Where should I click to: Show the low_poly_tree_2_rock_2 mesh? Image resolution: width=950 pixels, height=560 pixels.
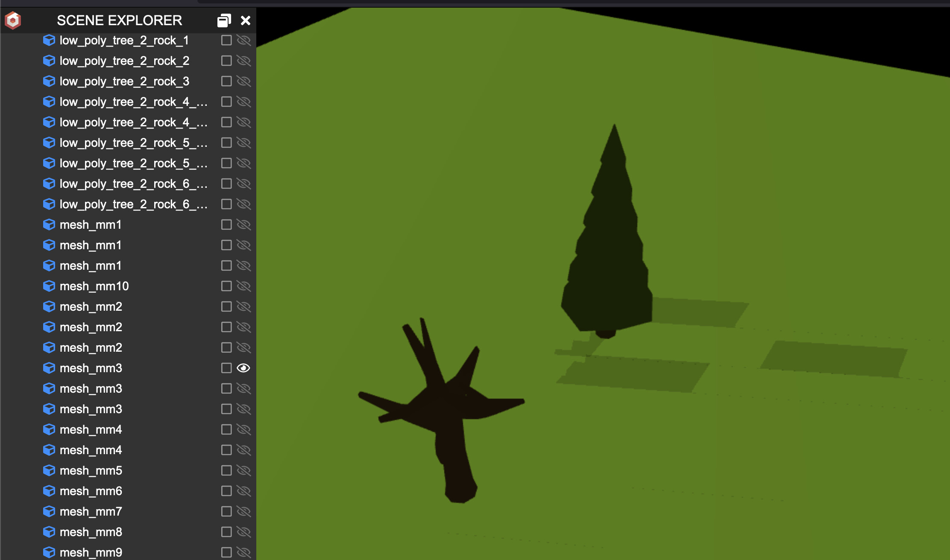(x=243, y=61)
